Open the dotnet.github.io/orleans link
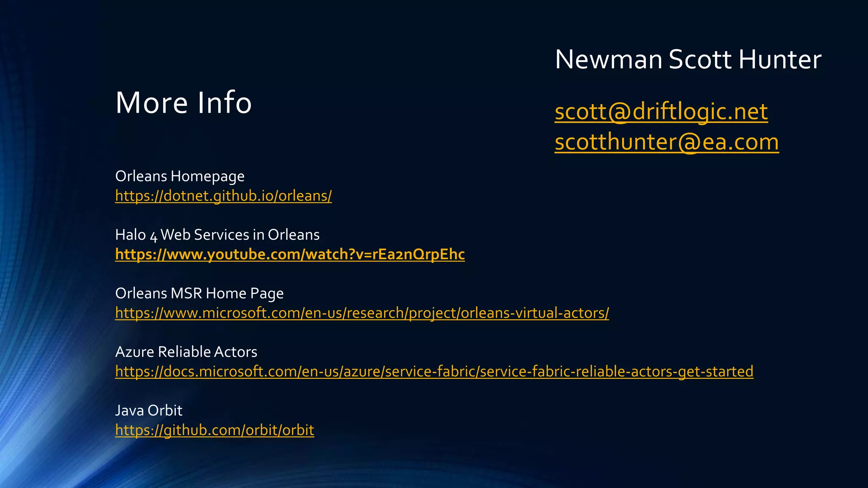868x488 pixels. coord(223,196)
